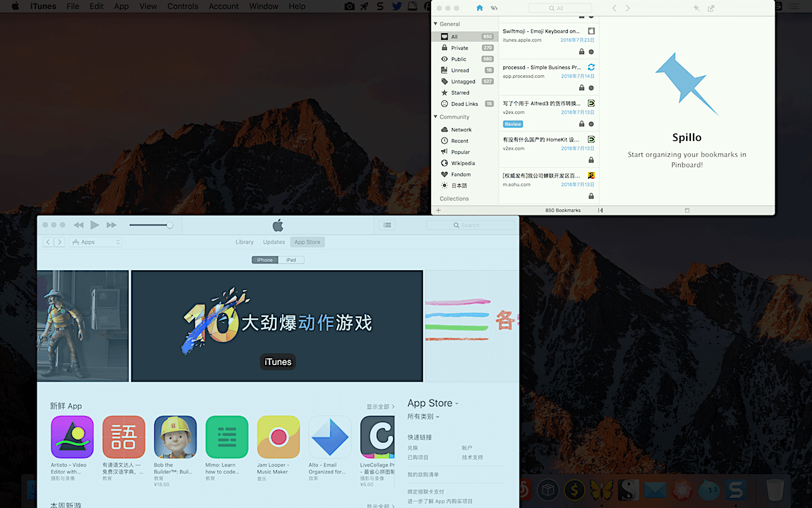Click the 技术支持 quick link

click(x=472, y=457)
